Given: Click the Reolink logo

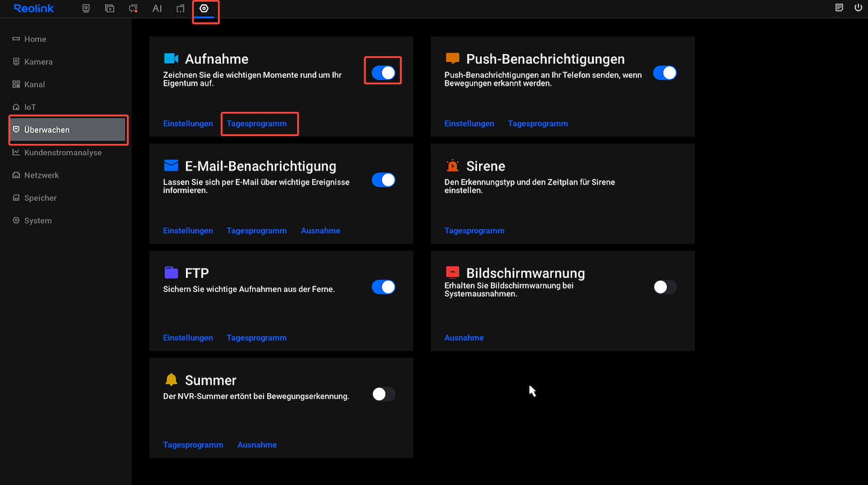Looking at the screenshot, I should point(34,8).
